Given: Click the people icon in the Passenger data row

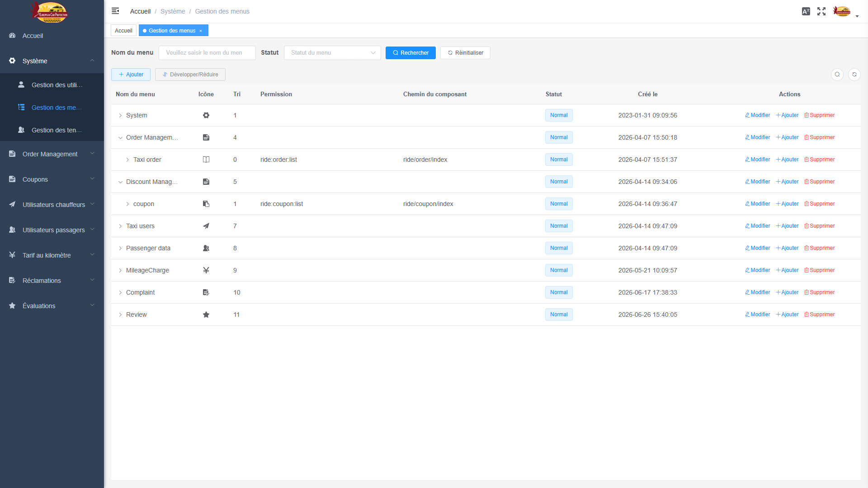Looking at the screenshot, I should (x=206, y=248).
